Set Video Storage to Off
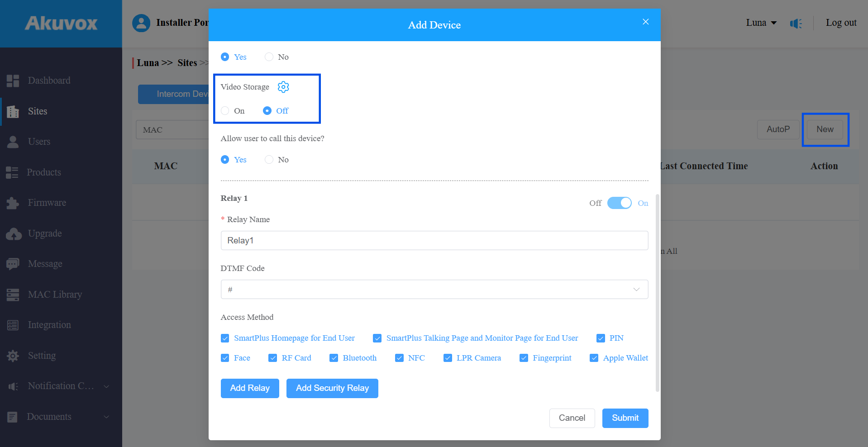 click(267, 111)
